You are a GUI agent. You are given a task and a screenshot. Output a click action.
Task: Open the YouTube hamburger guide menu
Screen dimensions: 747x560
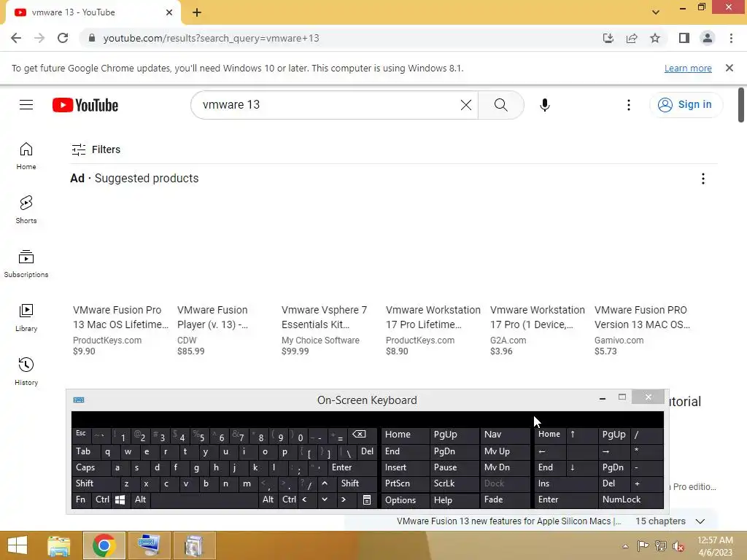click(26, 105)
